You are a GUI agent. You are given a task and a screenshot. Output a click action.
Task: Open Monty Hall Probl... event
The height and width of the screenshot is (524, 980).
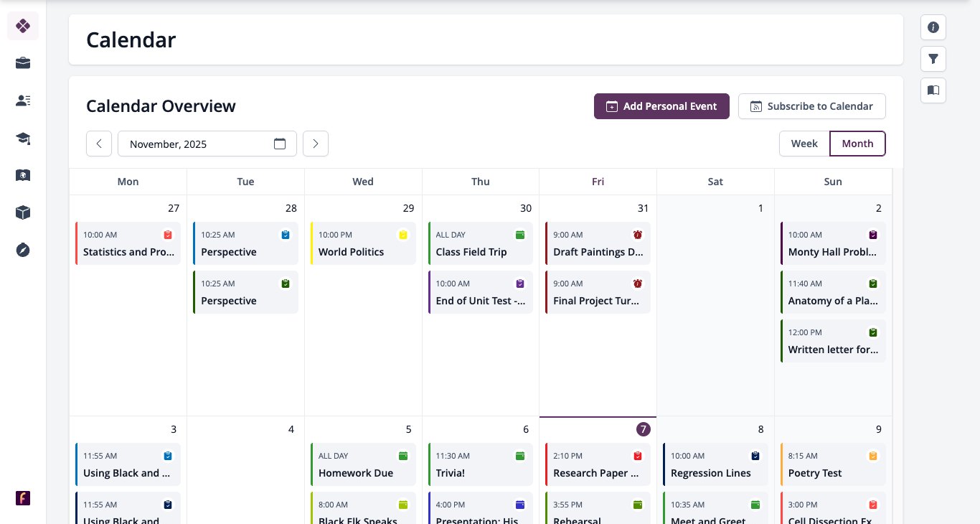(833, 243)
